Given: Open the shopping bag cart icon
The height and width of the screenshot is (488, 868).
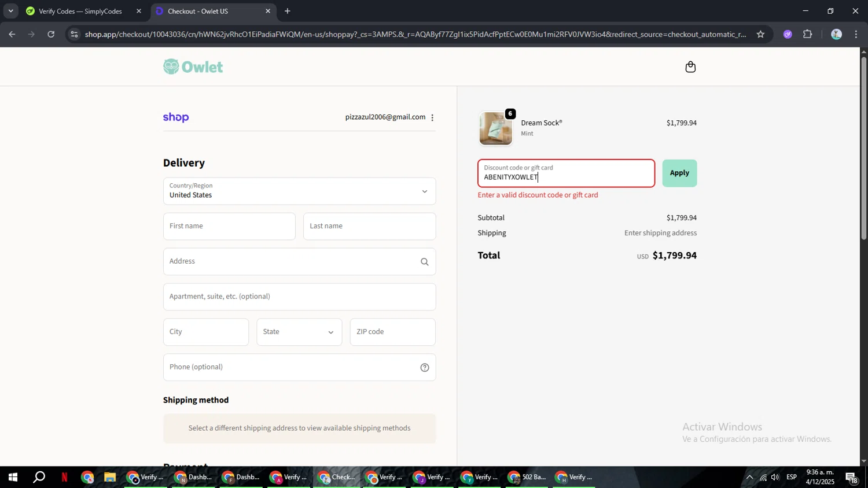Looking at the screenshot, I should coord(690,67).
